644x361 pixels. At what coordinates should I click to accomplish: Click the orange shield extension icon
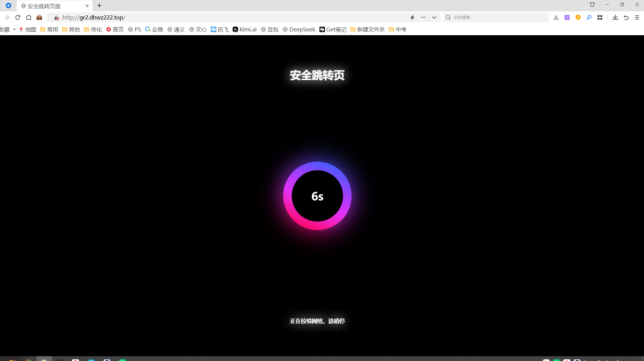tap(578, 17)
